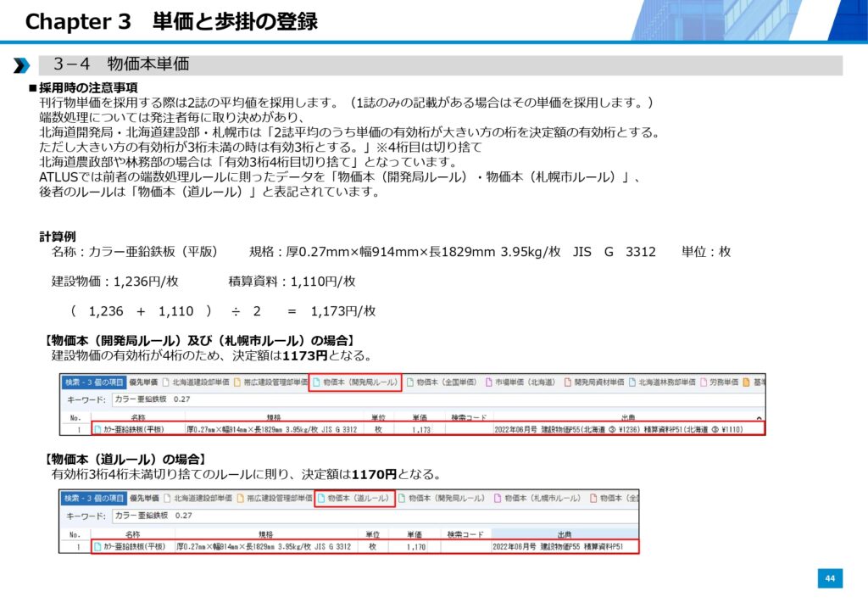Click the 物価本（全国単価） tab's document icon
Image resolution: width=868 pixels, height=614 pixels.
[409, 382]
